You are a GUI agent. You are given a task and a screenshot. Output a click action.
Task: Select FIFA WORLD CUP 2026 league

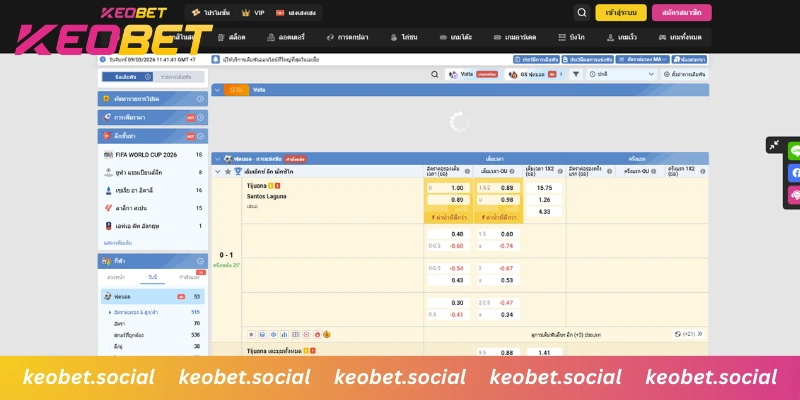point(153,155)
